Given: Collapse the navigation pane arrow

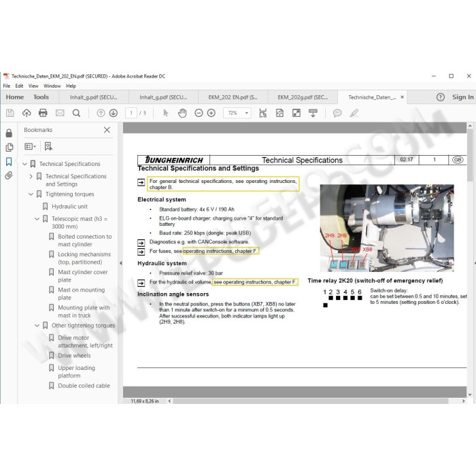Looking at the screenshot, I should tap(121, 263).
